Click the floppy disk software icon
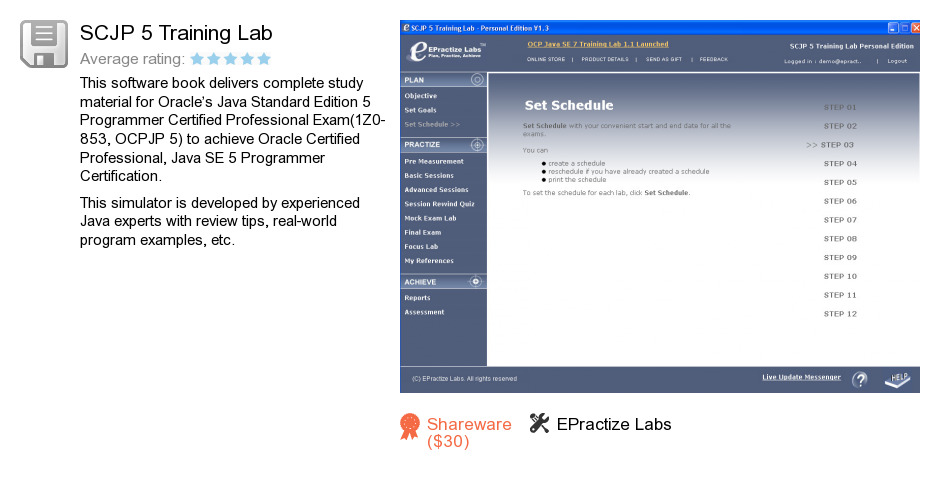The height and width of the screenshot is (477, 940). click(x=44, y=43)
